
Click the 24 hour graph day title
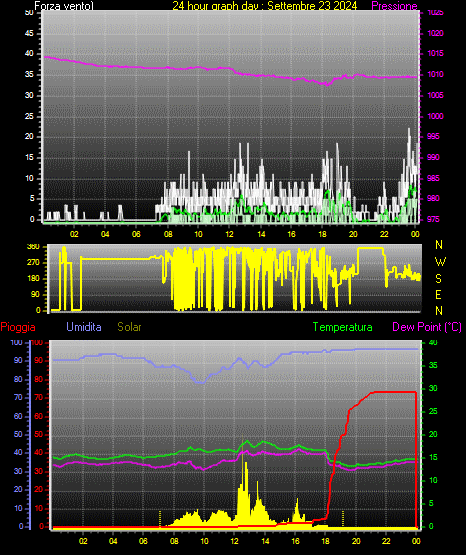265,6
